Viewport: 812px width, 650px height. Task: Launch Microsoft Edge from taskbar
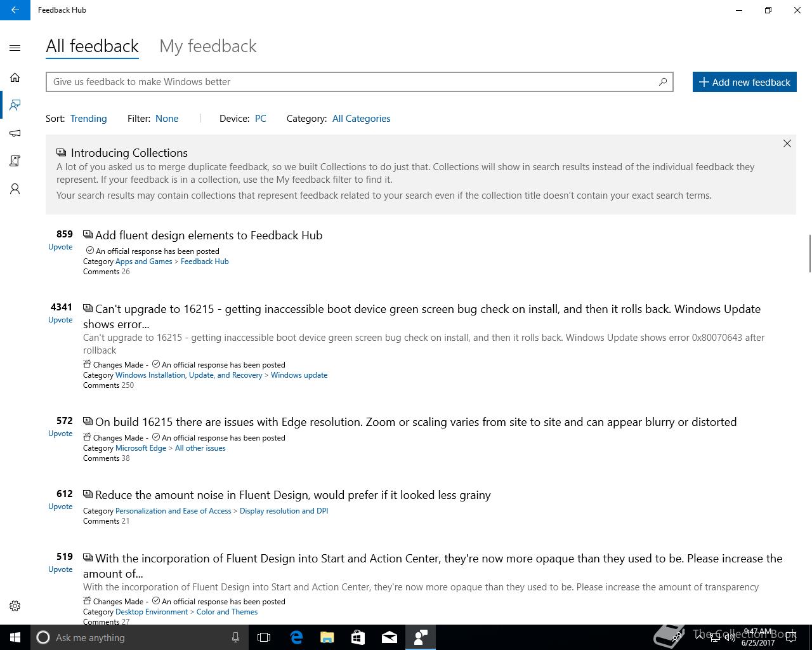point(296,637)
